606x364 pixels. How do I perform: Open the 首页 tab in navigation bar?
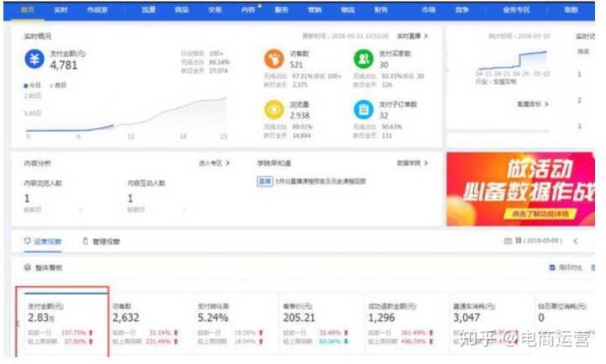(x=28, y=10)
